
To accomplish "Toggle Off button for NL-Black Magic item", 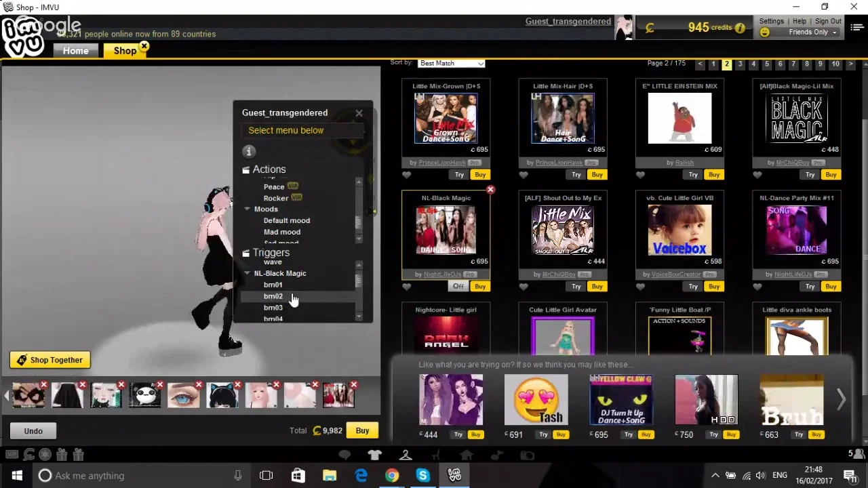I will (x=458, y=287).
